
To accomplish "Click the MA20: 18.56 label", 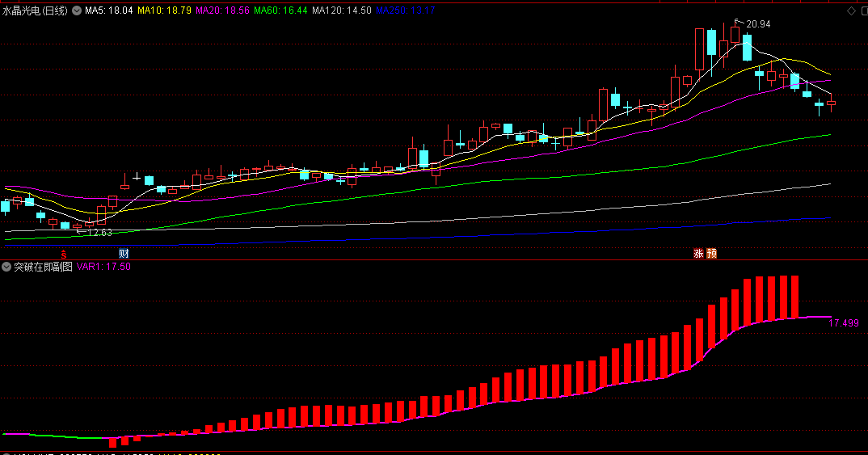I will (x=222, y=11).
